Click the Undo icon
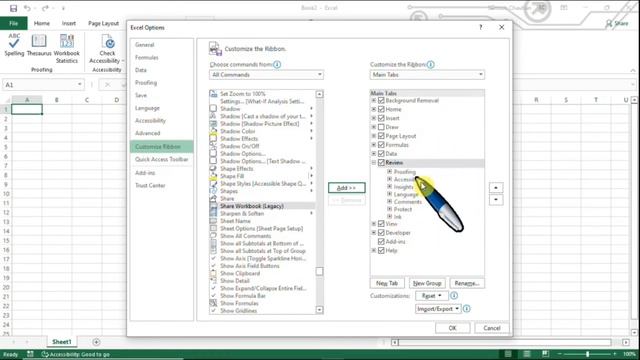The image size is (640, 360). click(x=27, y=8)
